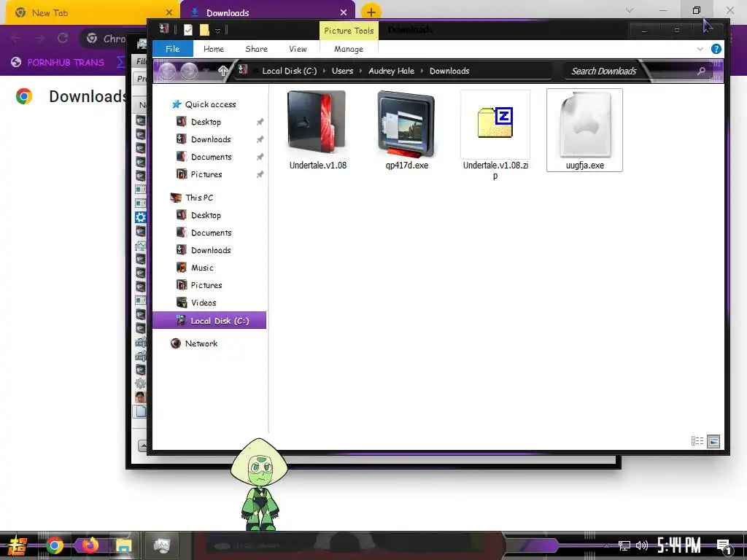Open Windows Start button on taskbar
Screen dimensions: 747x560
[x=18, y=545]
